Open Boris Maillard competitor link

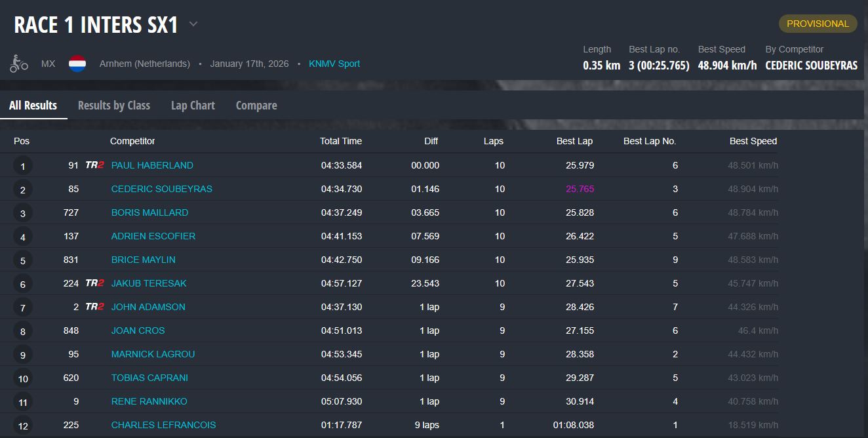coord(149,212)
